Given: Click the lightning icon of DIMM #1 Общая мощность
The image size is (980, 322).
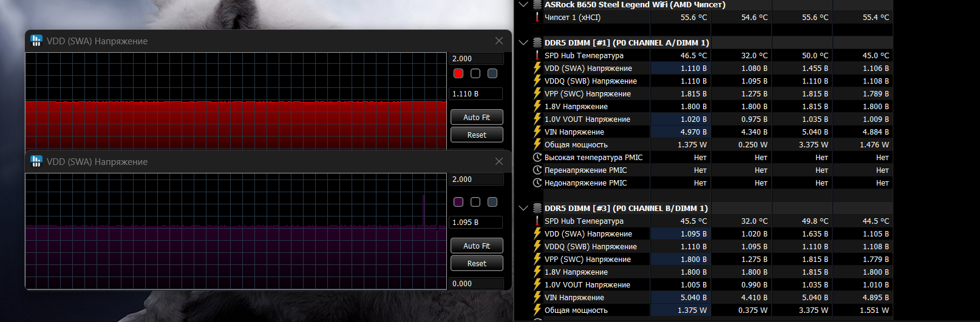Looking at the screenshot, I should point(537,144).
